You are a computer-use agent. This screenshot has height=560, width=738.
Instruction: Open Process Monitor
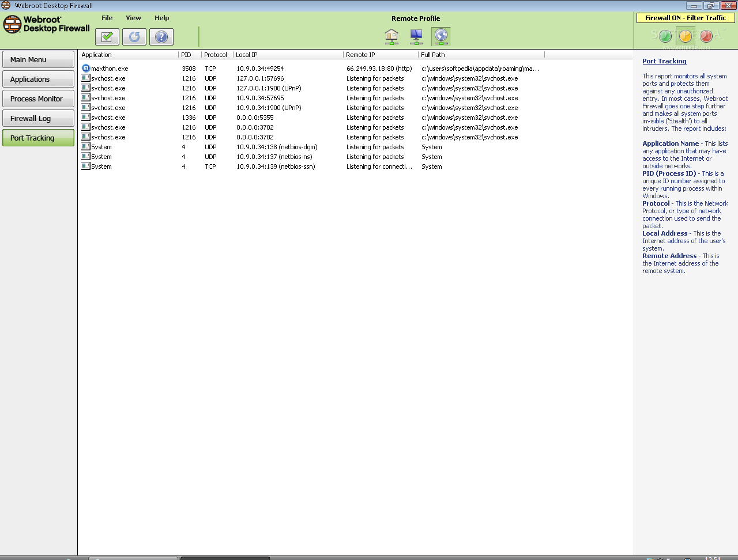click(38, 99)
